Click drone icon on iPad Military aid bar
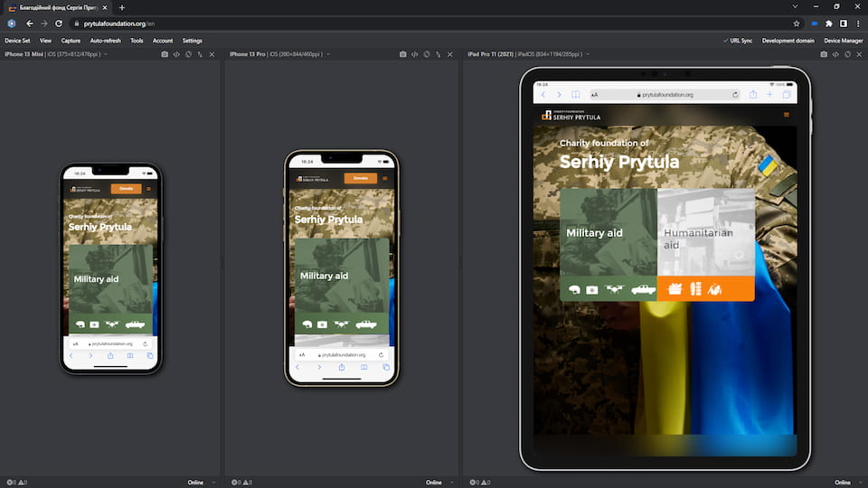 tap(614, 289)
